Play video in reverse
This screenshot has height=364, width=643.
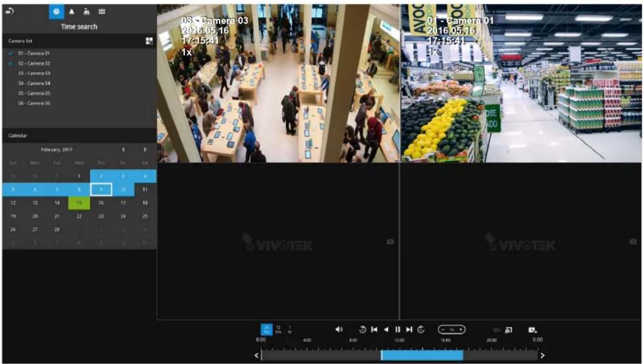(x=386, y=329)
